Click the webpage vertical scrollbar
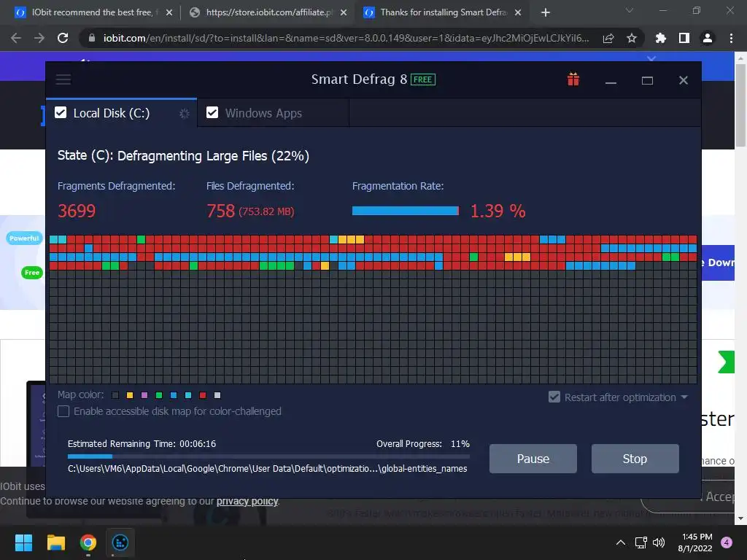This screenshot has height=560, width=747. click(x=740, y=105)
